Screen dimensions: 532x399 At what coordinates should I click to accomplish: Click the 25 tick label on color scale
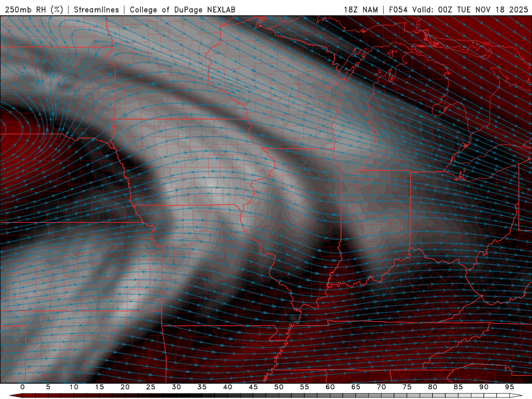click(x=151, y=387)
